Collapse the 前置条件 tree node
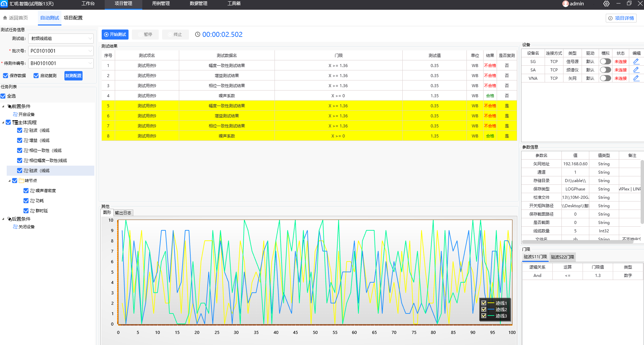644x345 pixels. 3,107
